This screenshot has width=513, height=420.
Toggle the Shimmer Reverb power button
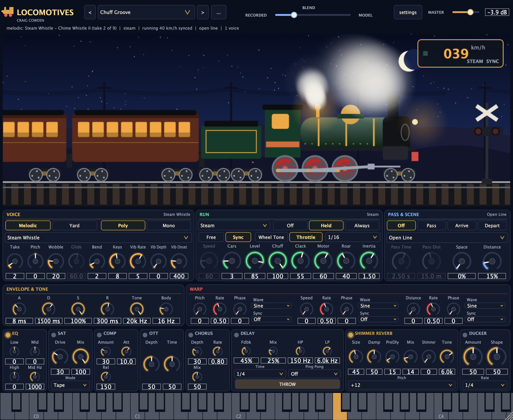(350, 335)
